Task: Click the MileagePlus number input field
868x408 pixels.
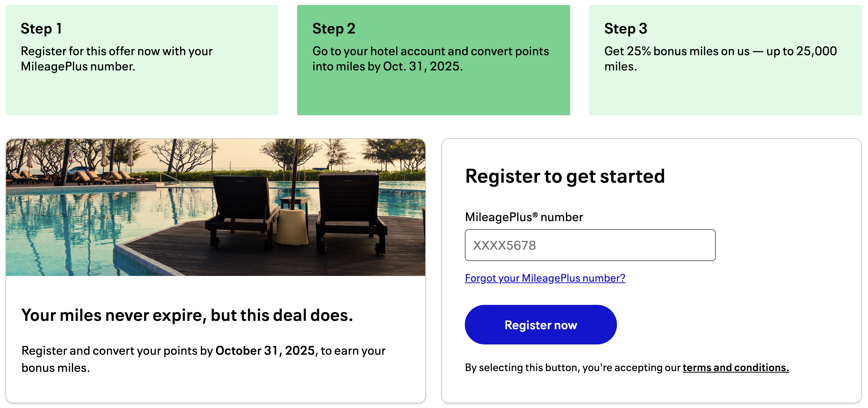Action: [x=590, y=245]
